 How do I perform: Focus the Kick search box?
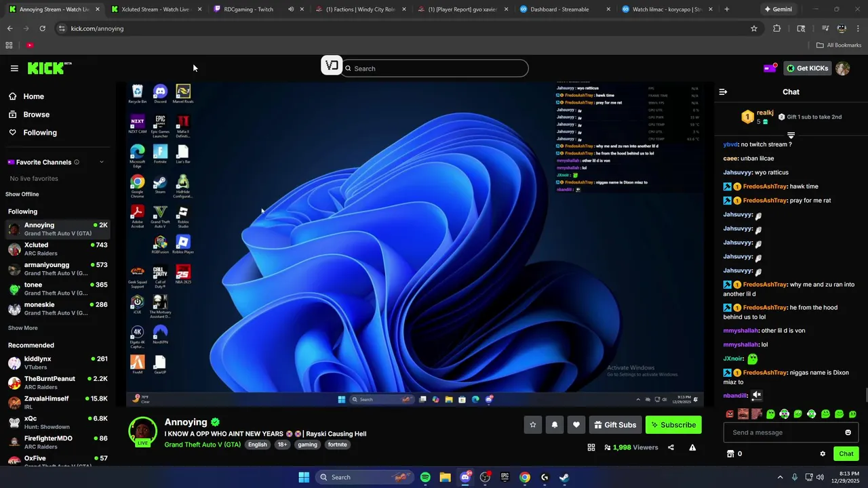pyautogui.click(x=435, y=68)
